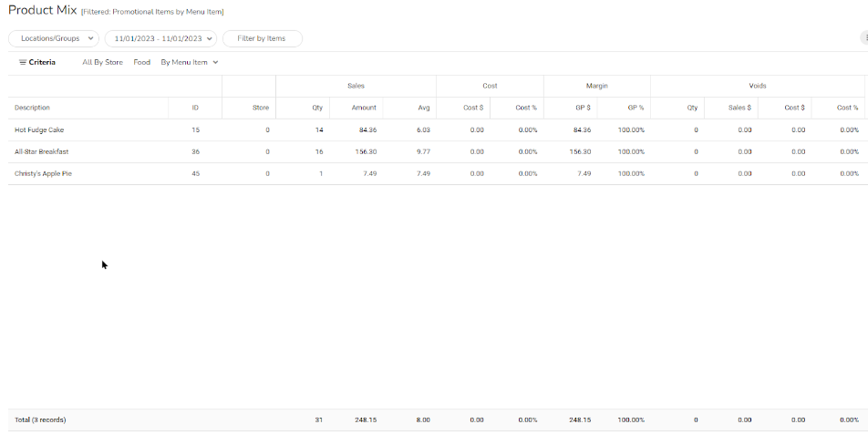Select the Food criteria option
The image size is (868, 435).
[141, 62]
